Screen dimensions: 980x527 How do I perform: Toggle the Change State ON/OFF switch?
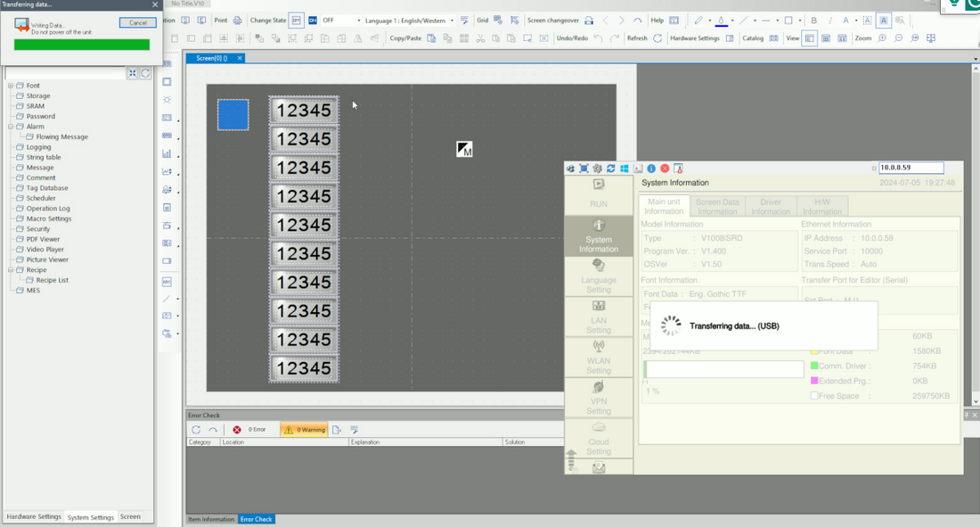(313, 20)
